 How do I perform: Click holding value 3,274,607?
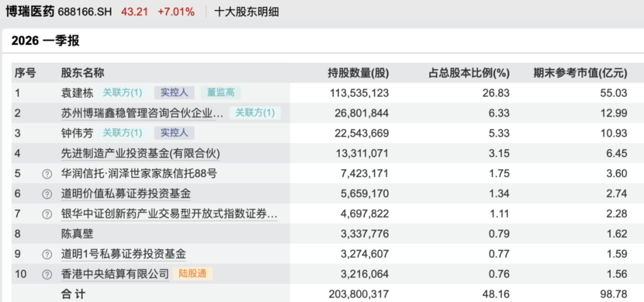365,254
